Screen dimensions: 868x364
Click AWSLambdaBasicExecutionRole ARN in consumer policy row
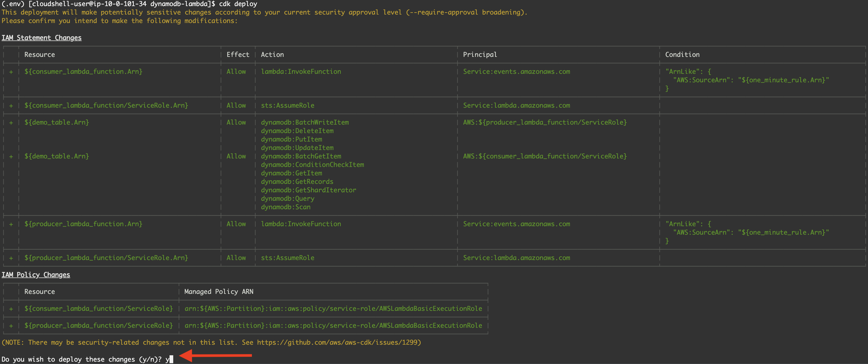(333, 309)
